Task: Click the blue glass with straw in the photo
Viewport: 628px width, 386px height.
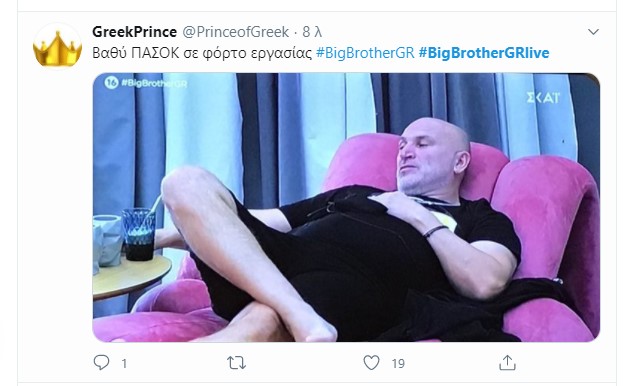Action: (139, 234)
